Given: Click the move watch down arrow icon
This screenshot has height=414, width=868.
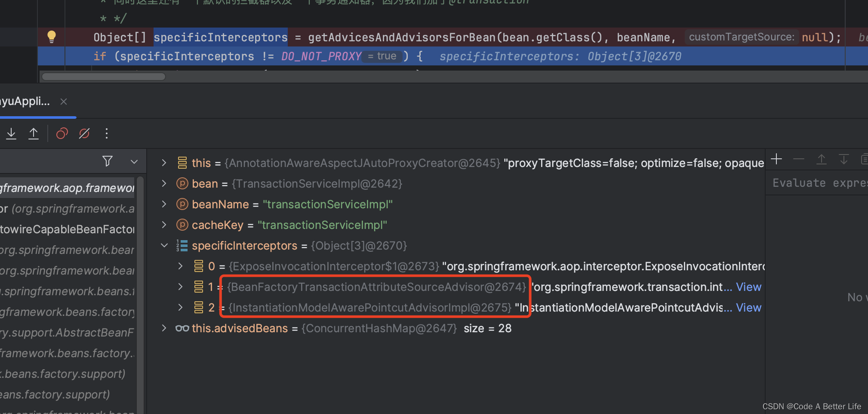Looking at the screenshot, I should 844,159.
